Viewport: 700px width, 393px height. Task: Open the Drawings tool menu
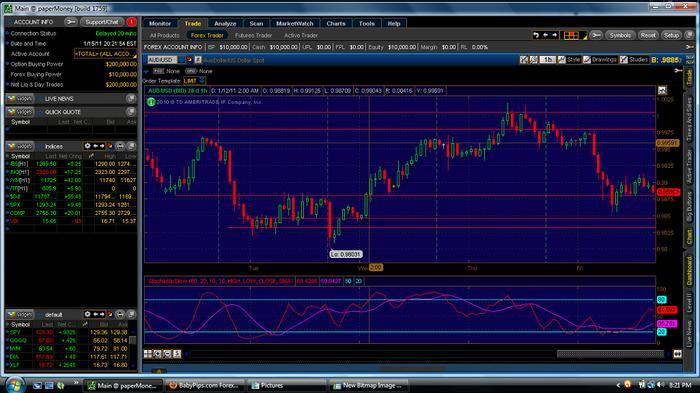point(600,59)
